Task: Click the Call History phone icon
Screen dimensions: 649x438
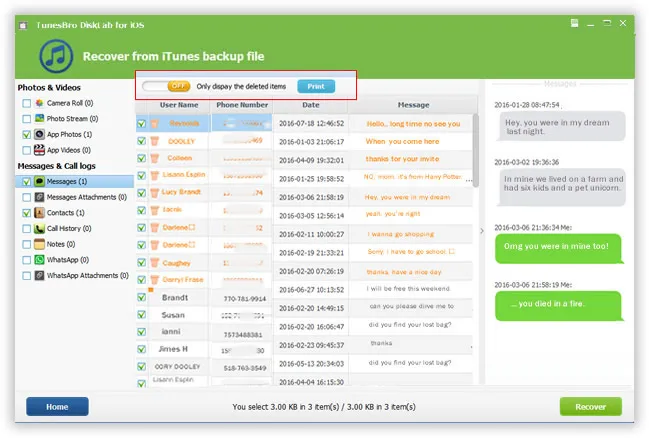Action: click(39, 229)
